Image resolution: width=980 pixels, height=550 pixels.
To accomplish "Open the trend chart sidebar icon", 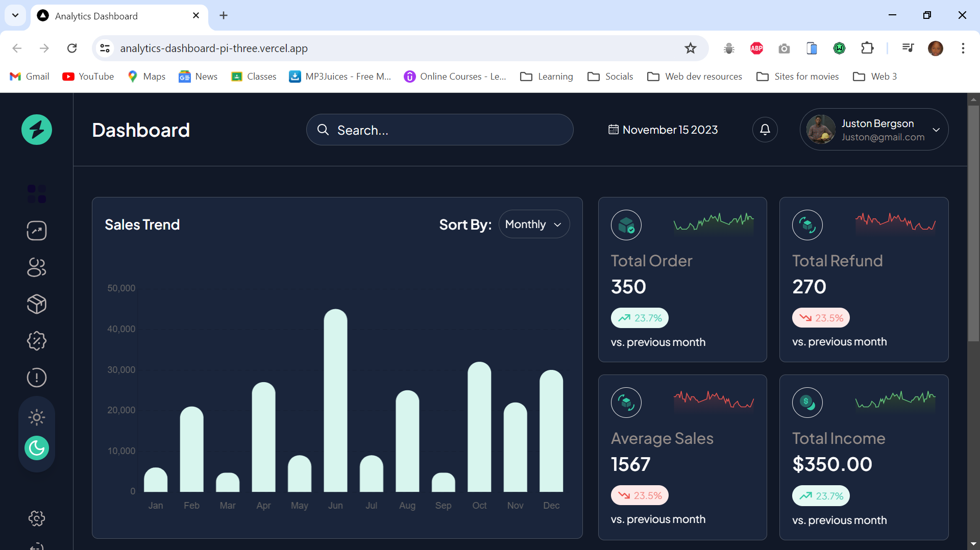I will pos(37,231).
